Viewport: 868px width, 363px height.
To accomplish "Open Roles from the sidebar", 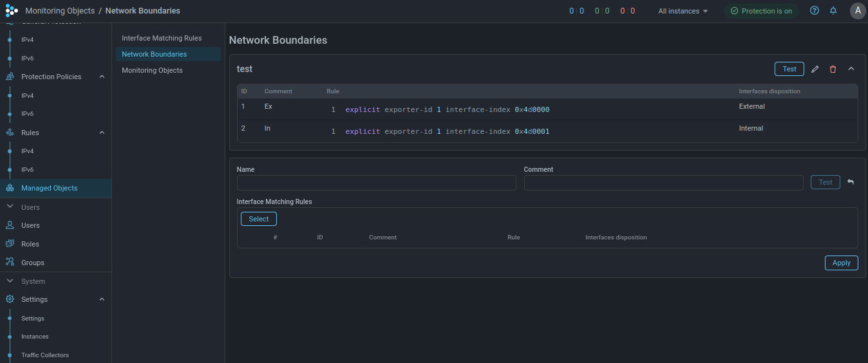I will [30, 244].
